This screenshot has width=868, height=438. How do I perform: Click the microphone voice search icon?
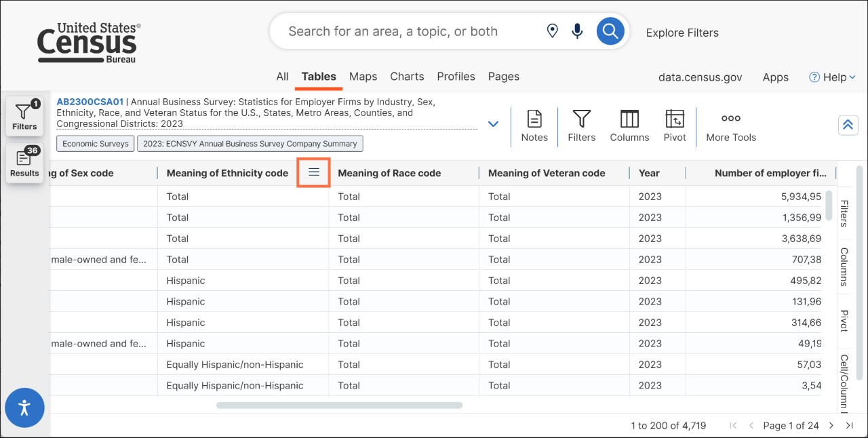point(577,31)
